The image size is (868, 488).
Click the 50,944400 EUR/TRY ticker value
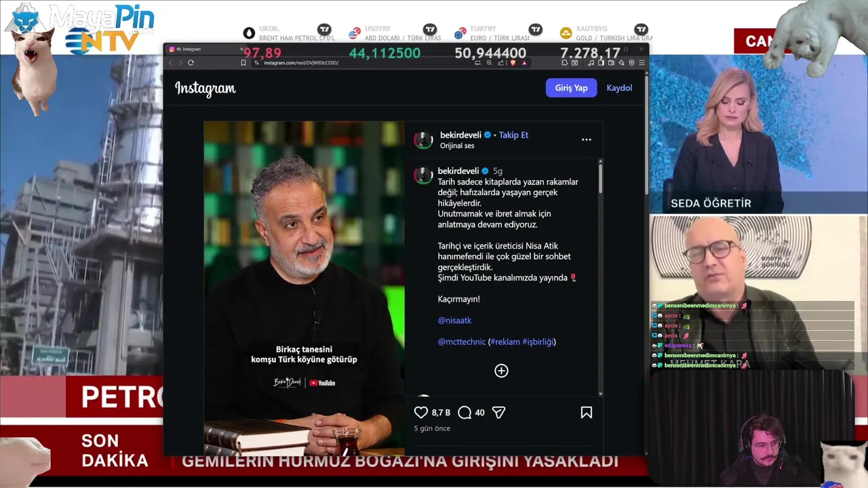click(x=490, y=53)
